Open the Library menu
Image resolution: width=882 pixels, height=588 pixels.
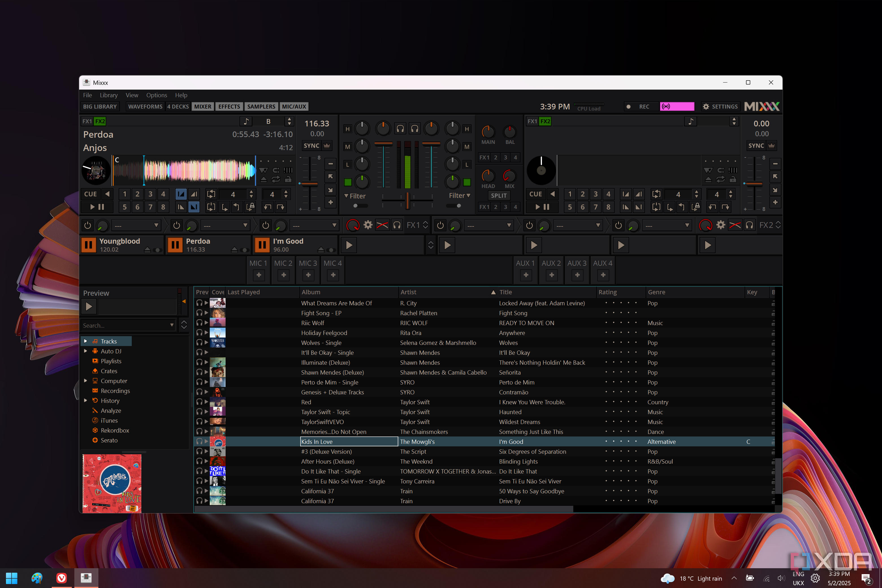(109, 95)
